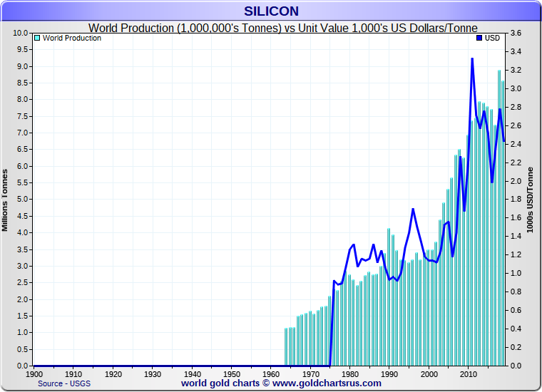542x392 pixels.
Task: Click the chart subtitle about World Production vs Unit Value
Action: (282, 28)
